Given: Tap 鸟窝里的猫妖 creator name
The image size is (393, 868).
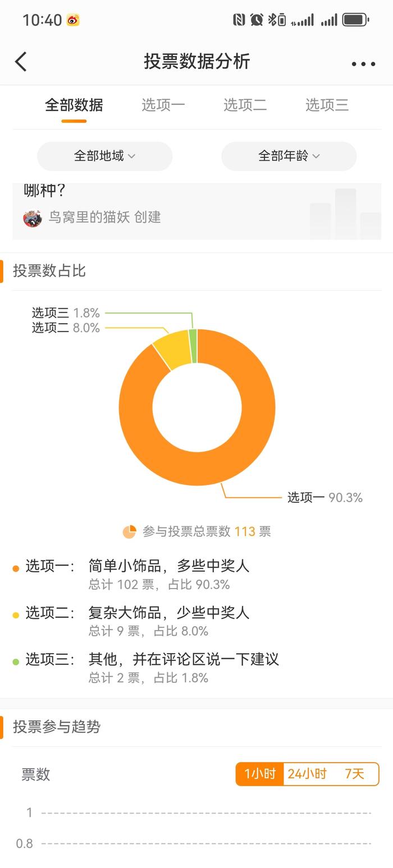Looking at the screenshot, I should (x=89, y=217).
